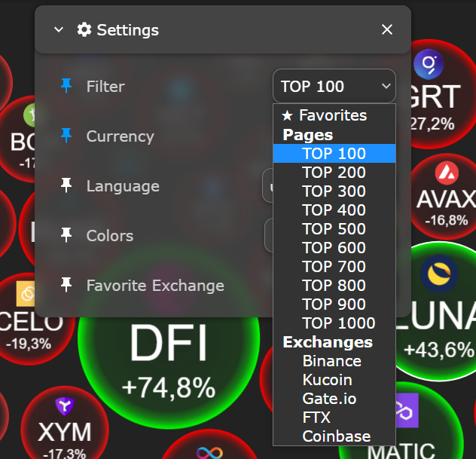Click the AVAX red logo icon

(x=447, y=173)
